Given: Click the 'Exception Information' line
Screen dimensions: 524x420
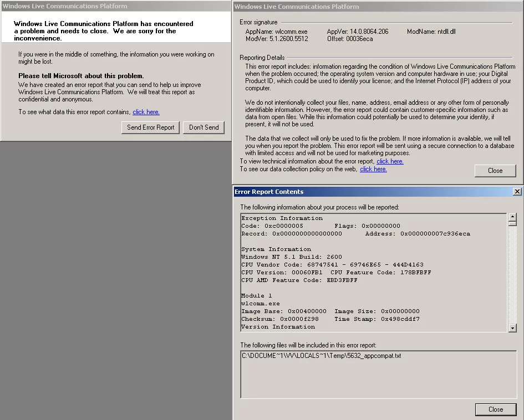Looking at the screenshot, I should 282,218.
